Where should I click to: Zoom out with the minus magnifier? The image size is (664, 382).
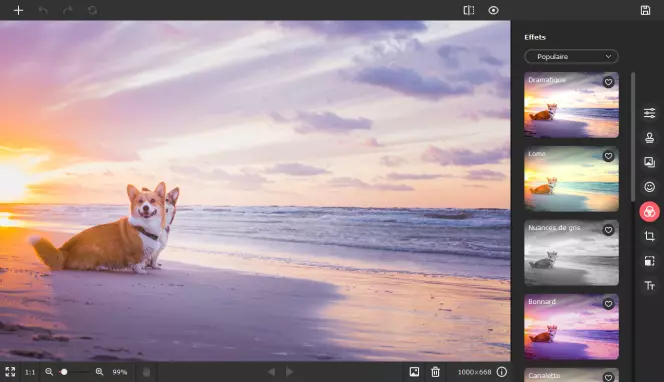pyautogui.click(x=49, y=372)
